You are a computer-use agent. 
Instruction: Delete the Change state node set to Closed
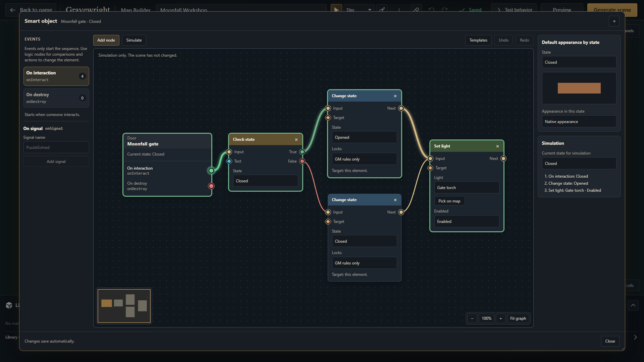click(395, 200)
